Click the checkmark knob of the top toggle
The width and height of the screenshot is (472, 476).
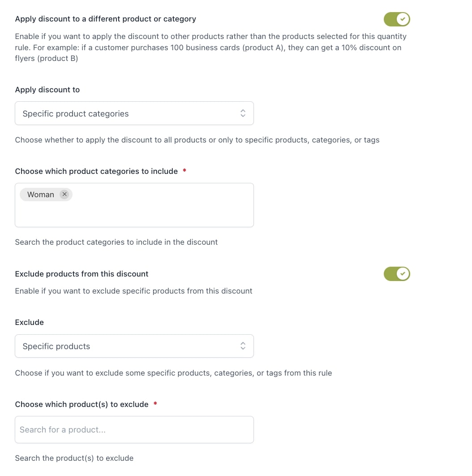tap(403, 19)
